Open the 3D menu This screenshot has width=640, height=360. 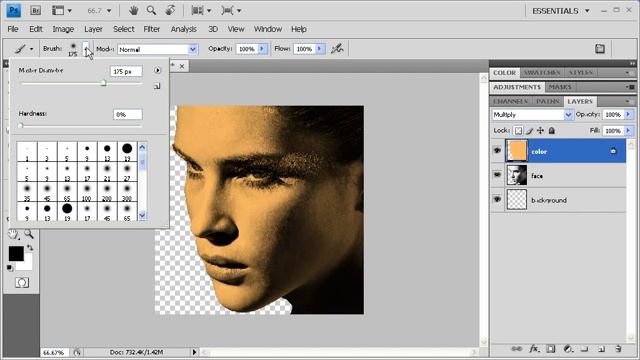click(x=213, y=29)
